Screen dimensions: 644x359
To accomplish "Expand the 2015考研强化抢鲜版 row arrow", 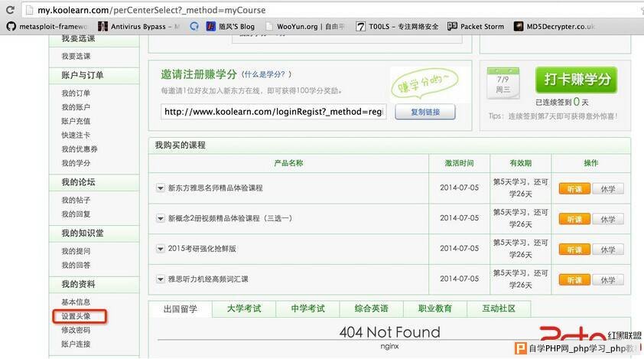I will pos(161,249).
